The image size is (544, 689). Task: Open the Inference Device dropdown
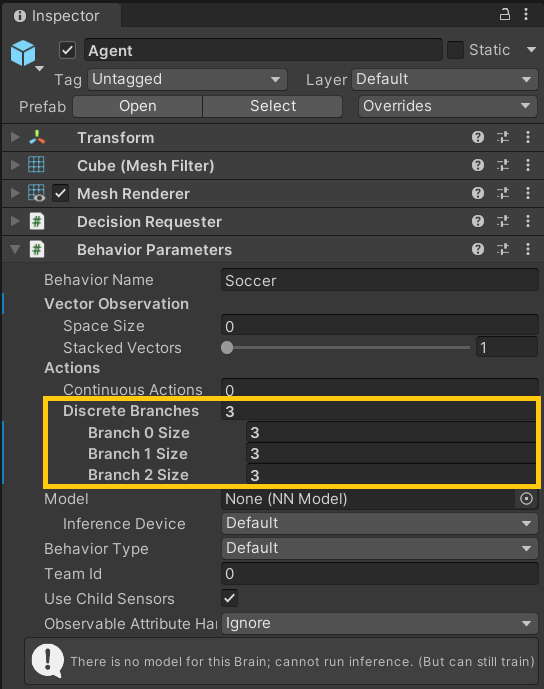click(x=380, y=523)
